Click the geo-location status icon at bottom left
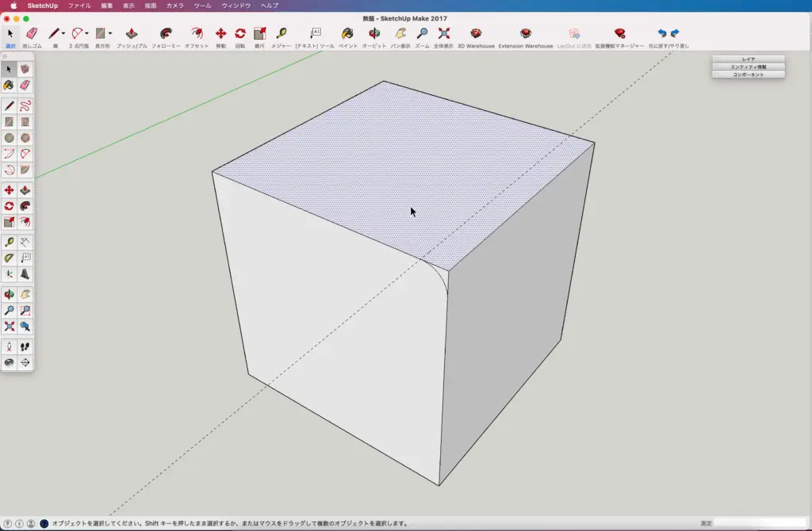Screen dimensions: 812x531 click(8, 524)
